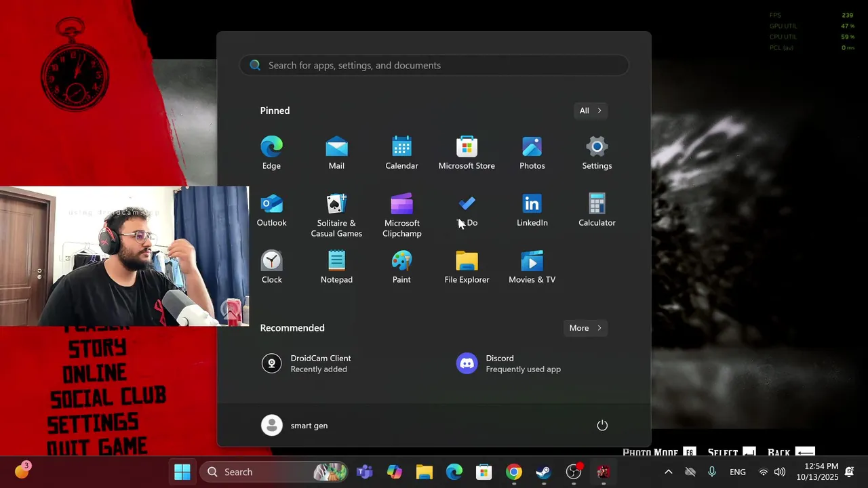Open the widgets icon with badge 3
This screenshot has width=868, height=488.
[22, 470]
